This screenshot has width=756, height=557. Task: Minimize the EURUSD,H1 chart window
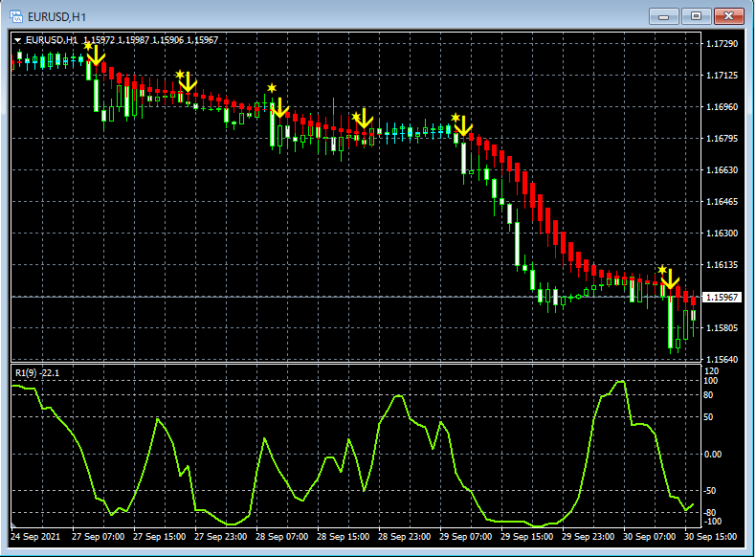pyautogui.click(x=664, y=16)
